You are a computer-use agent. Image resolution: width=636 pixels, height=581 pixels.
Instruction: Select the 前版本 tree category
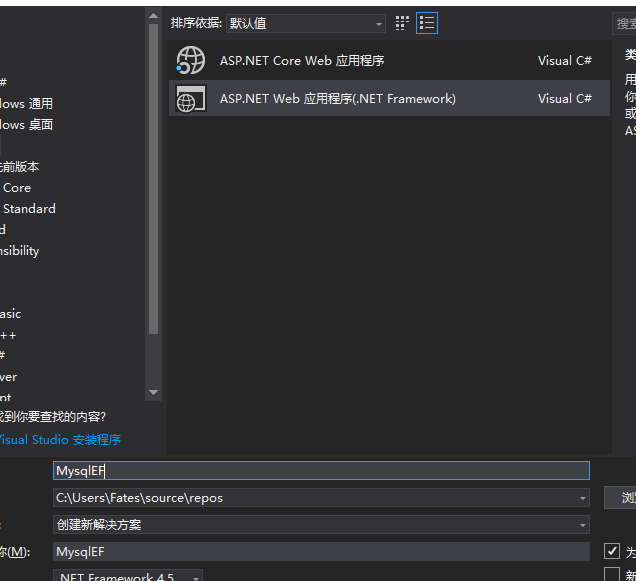click(x=19, y=166)
